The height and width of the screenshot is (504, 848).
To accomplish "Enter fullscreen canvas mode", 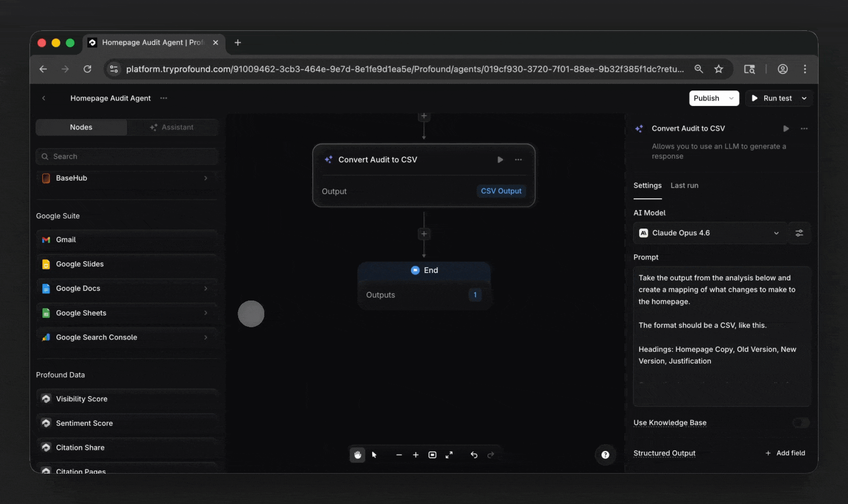I will (x=449, y=455).
